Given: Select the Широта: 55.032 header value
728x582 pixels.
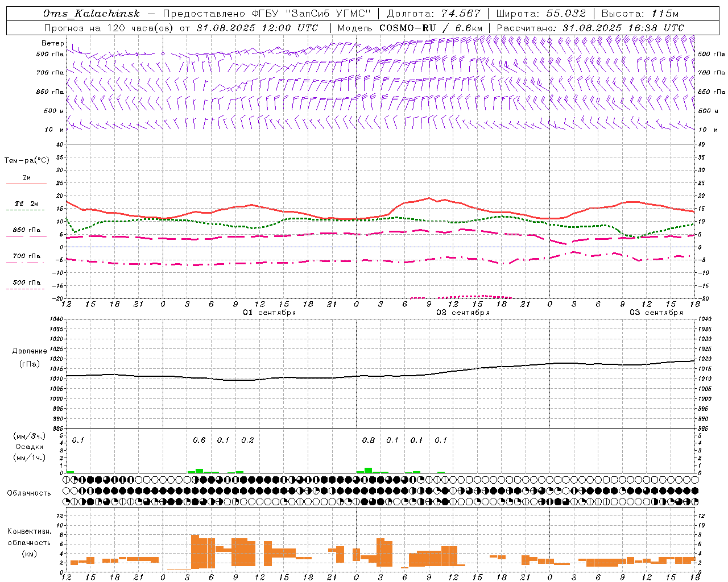Looking at the screenshot, I should (541, 14).
